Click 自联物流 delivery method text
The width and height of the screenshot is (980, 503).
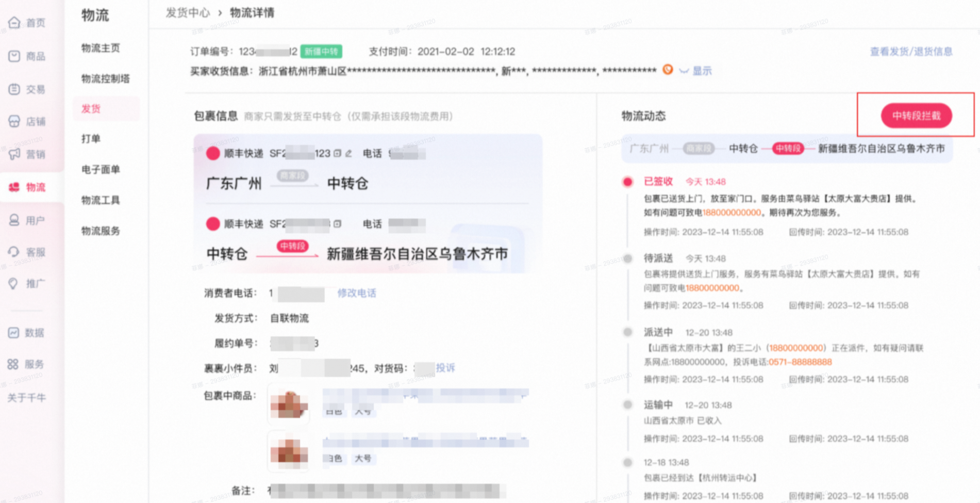(x=289, y=318)
